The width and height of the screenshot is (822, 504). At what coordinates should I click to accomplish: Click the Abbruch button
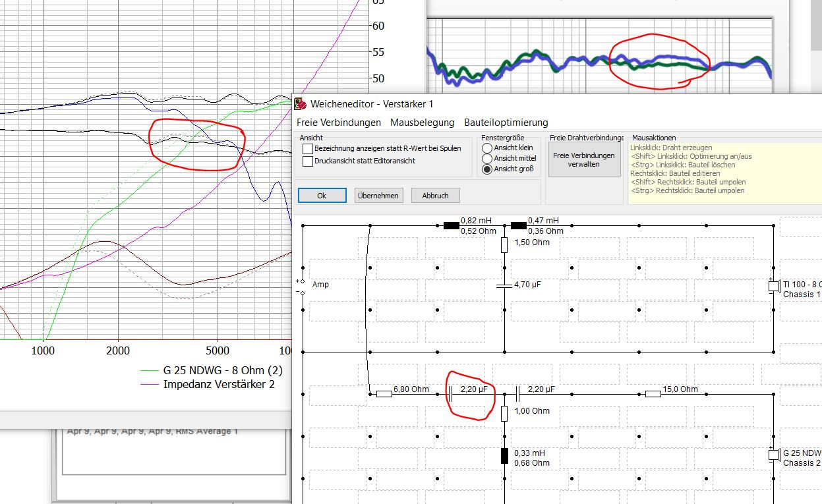coord(435,196)
